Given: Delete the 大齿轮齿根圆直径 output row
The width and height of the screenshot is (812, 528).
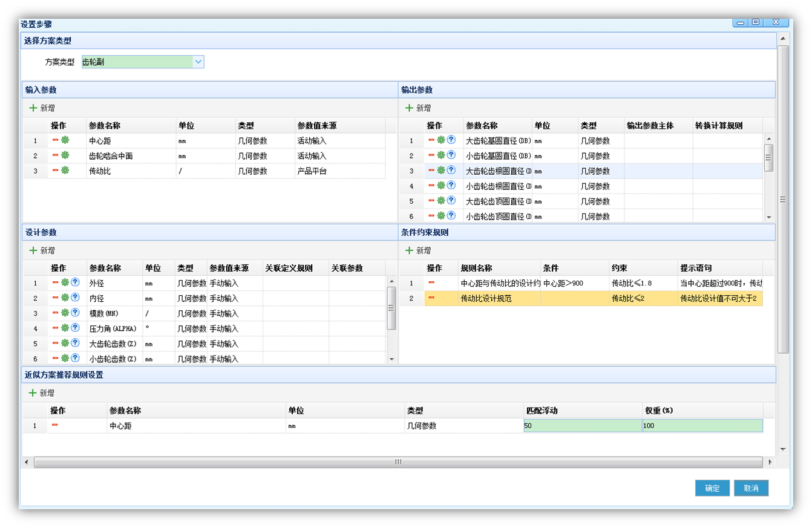Looking at the screenshot, I should [431, 171].
